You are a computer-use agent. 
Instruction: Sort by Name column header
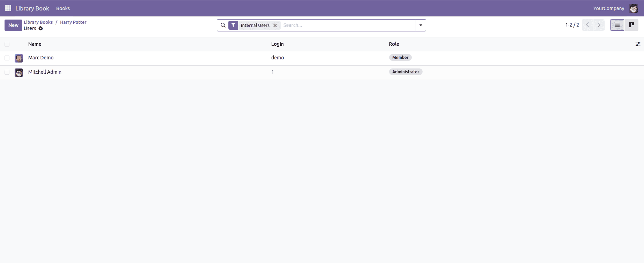pos(35,44)
